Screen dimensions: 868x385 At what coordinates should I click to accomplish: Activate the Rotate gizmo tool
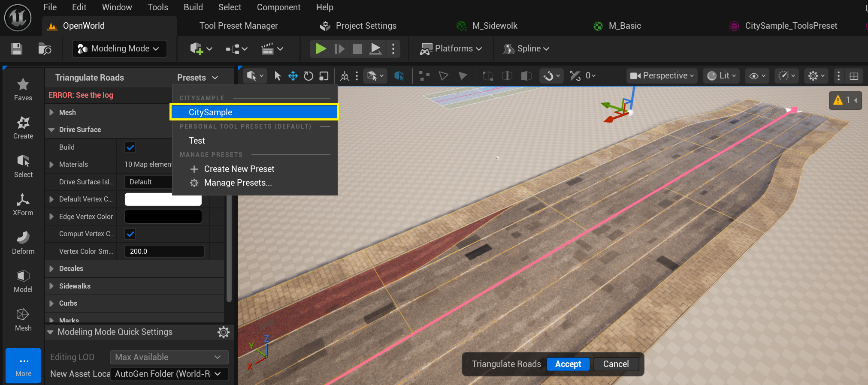pos(308,76)
